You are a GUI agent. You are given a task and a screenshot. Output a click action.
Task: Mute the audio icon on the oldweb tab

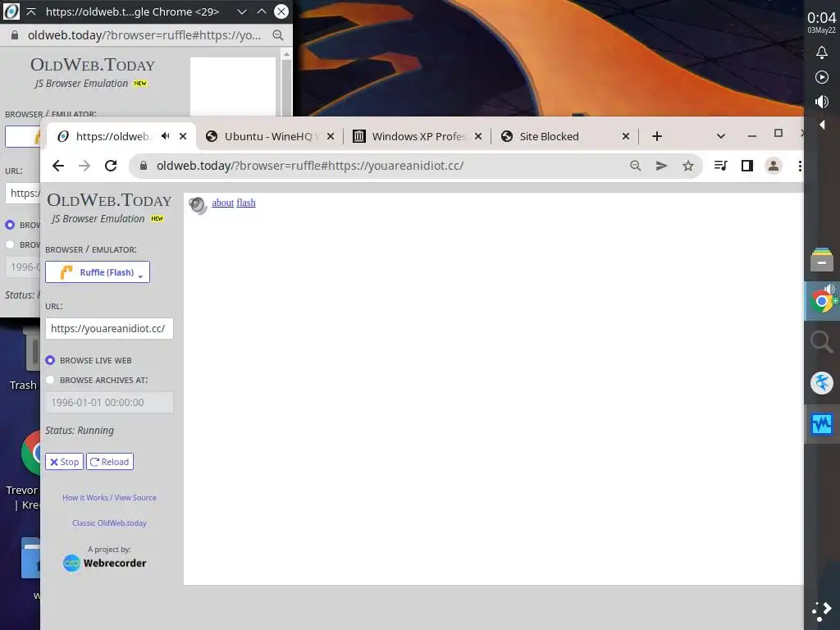(166, 136)
